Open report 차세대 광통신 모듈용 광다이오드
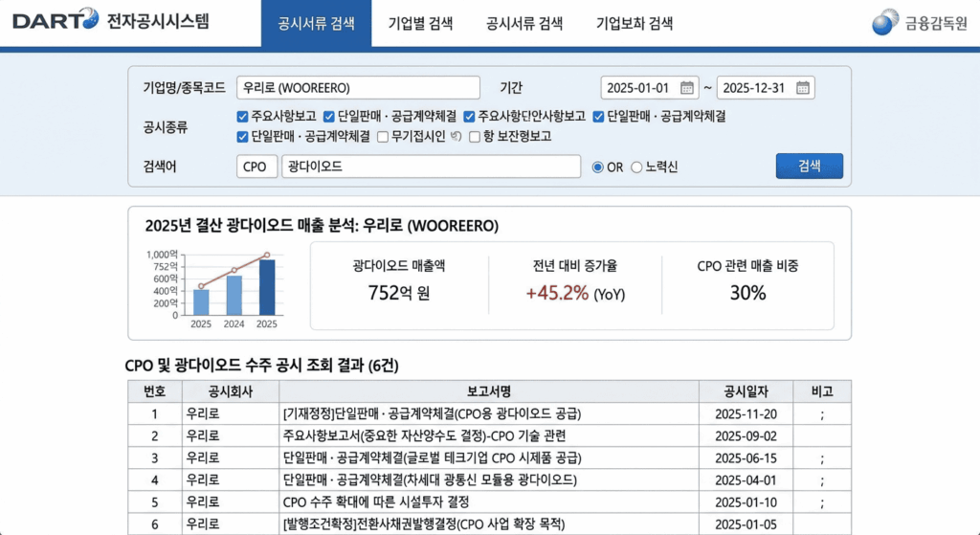 click(x=430, y=480)
